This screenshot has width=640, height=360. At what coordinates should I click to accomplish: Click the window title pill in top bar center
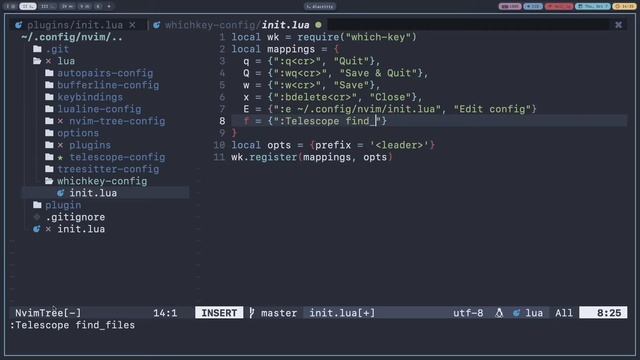(320, 6)
